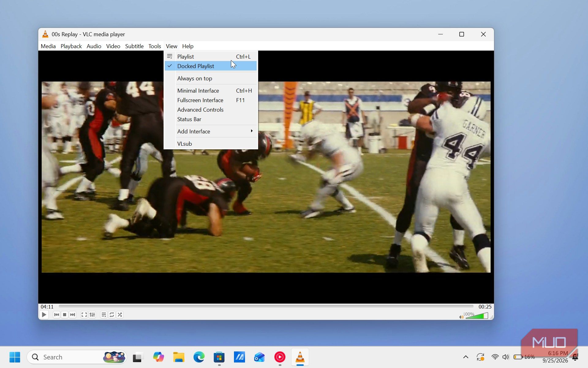Click remaining time label 00:25
The image size is (588, 368).
[x=485, y=307]
